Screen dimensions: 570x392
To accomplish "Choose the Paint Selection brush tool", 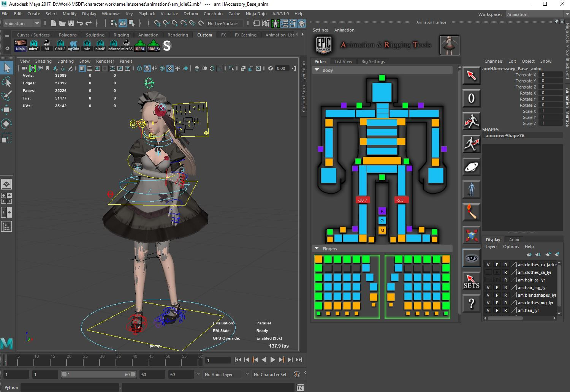I will 7,96.
